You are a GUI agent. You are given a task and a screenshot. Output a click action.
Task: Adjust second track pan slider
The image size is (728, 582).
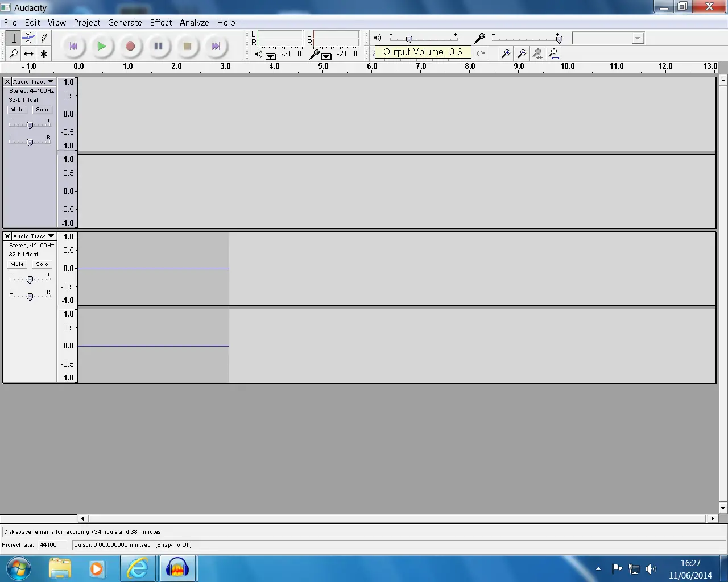[30, 296]
